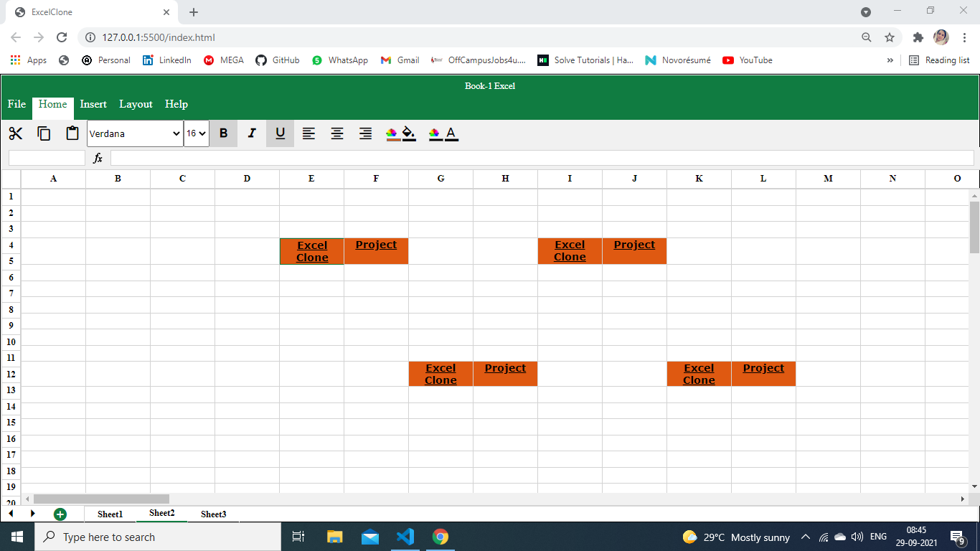Select the 'Project' cell in column H
980x551 pixels.
(x=505, y=374)
